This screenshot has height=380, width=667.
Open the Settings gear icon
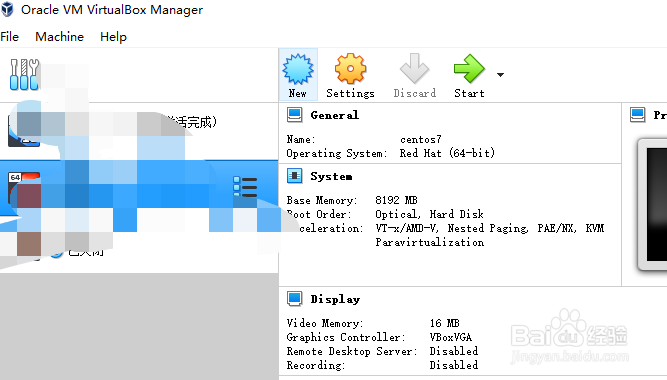[350, 69]
